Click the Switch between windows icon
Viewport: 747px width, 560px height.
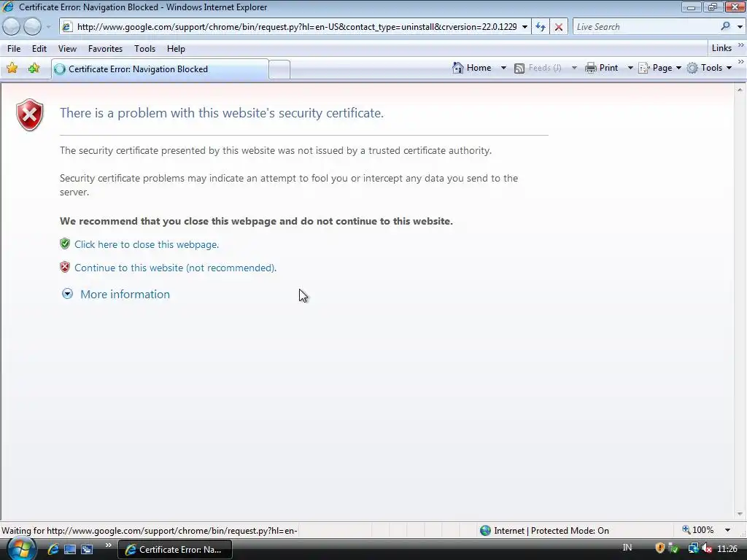coord(87,550)
